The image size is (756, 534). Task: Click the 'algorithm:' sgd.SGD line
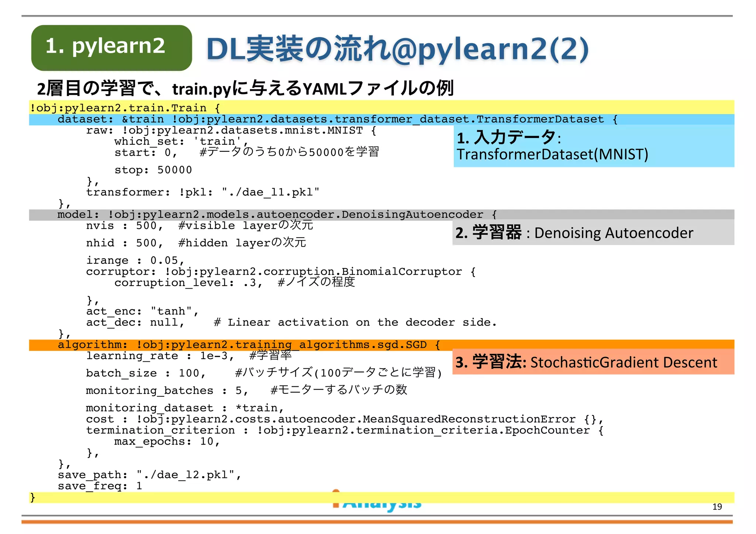[249, 345]
